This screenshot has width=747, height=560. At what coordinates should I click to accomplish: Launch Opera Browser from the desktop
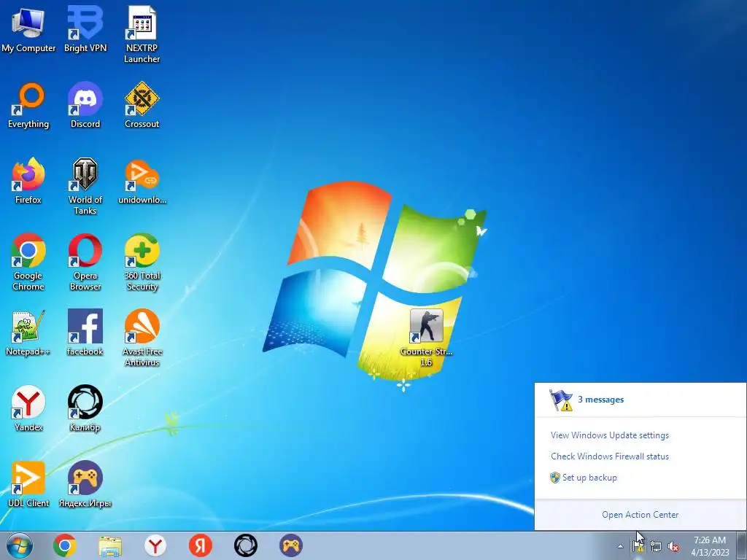click(85, 262)
